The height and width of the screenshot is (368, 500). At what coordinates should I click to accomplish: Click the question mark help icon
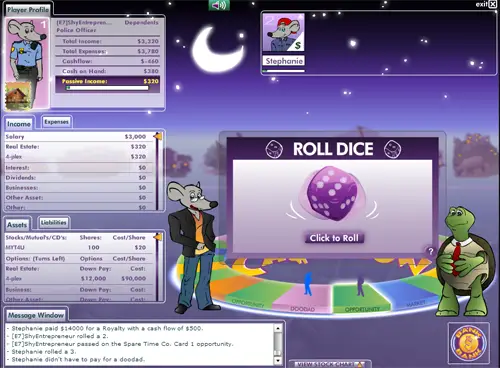[x=430, y=251]
